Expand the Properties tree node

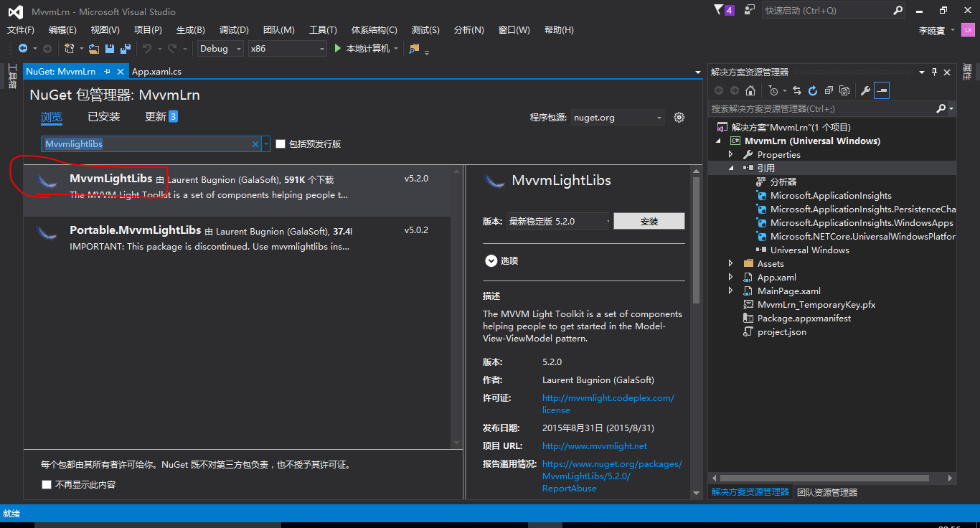pos(731,155)
